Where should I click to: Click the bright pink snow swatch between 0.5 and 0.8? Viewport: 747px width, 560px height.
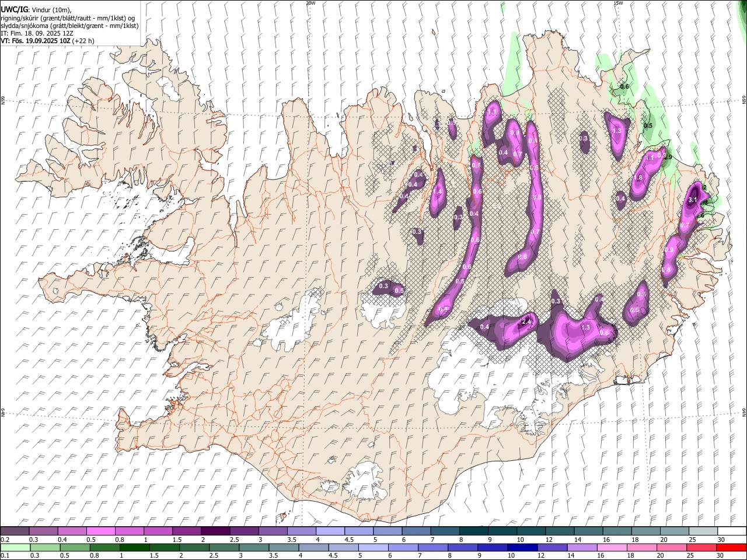coord(102,531)
